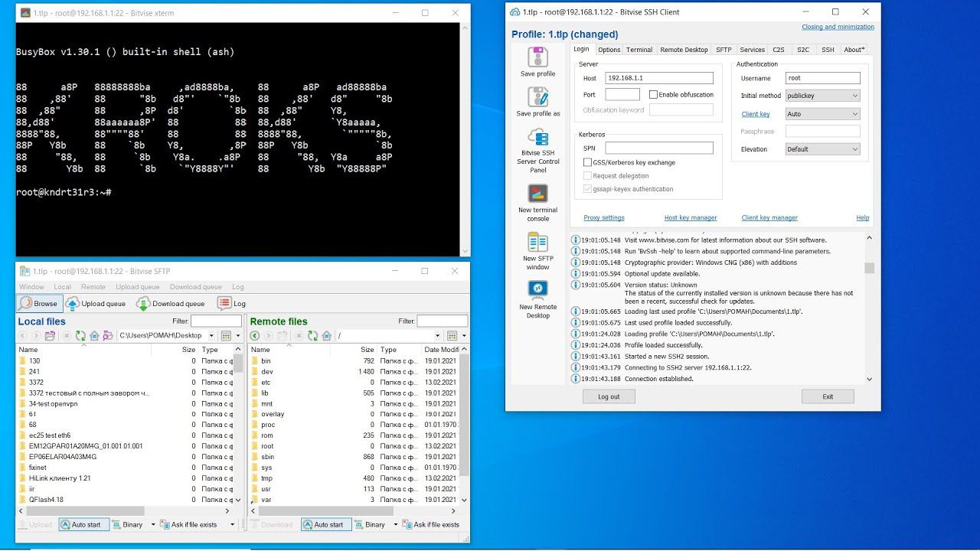This screenshot has height=551, width=980.
Task: Open the Client key manager link
Action: point(769,218)
